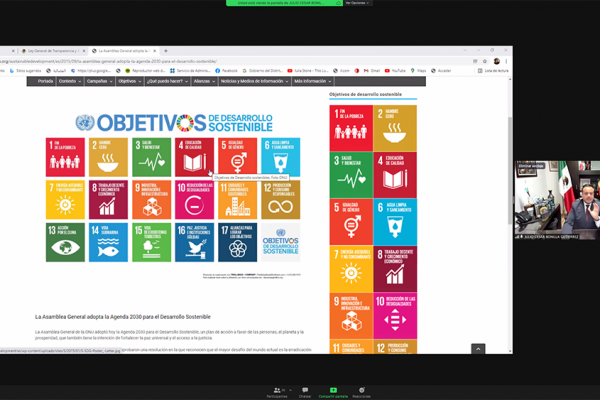
Task: Select the La Asamblea General adopta tab
Action: [122, 51]
